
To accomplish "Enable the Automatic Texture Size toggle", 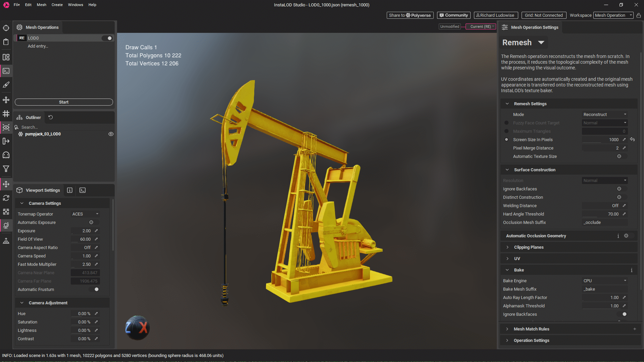I will (621, 156).
